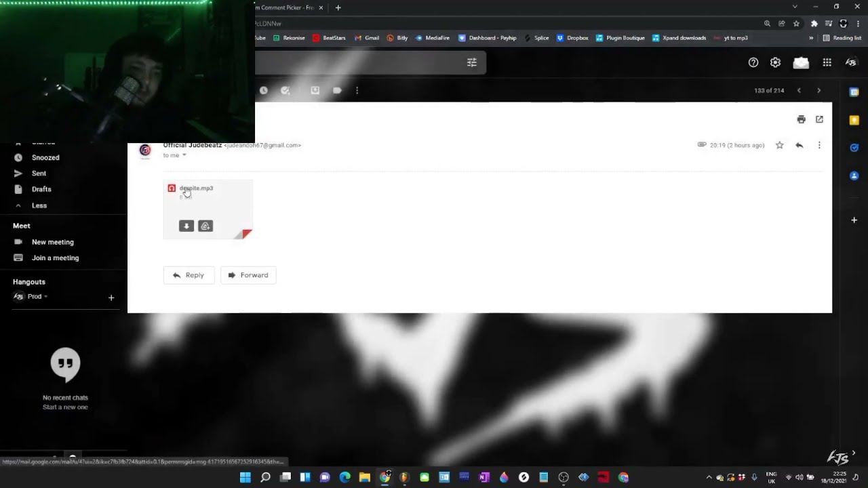Open the email in a new window
Image resolution: width=868 pixels, height=488 pixels.
coord(819,119)
